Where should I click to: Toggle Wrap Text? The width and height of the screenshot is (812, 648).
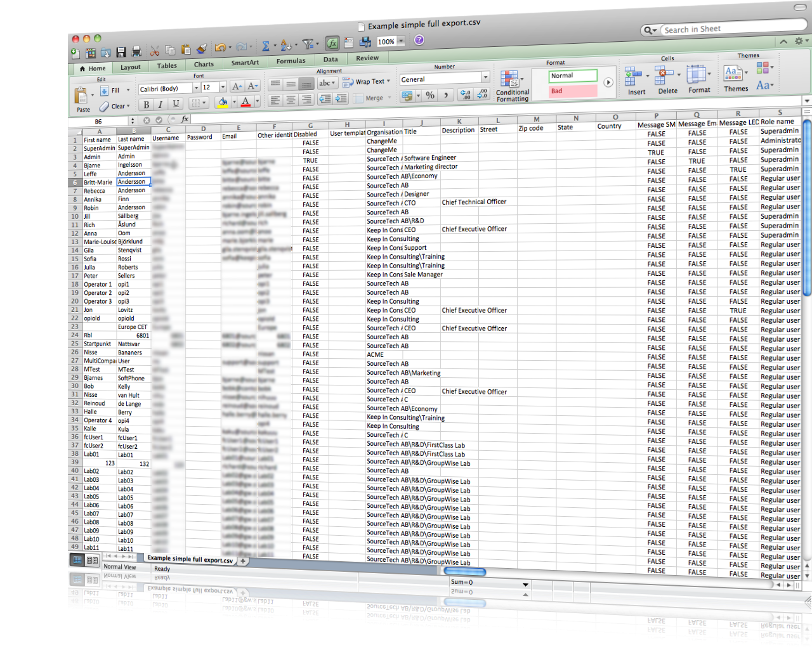pos(367,82)
